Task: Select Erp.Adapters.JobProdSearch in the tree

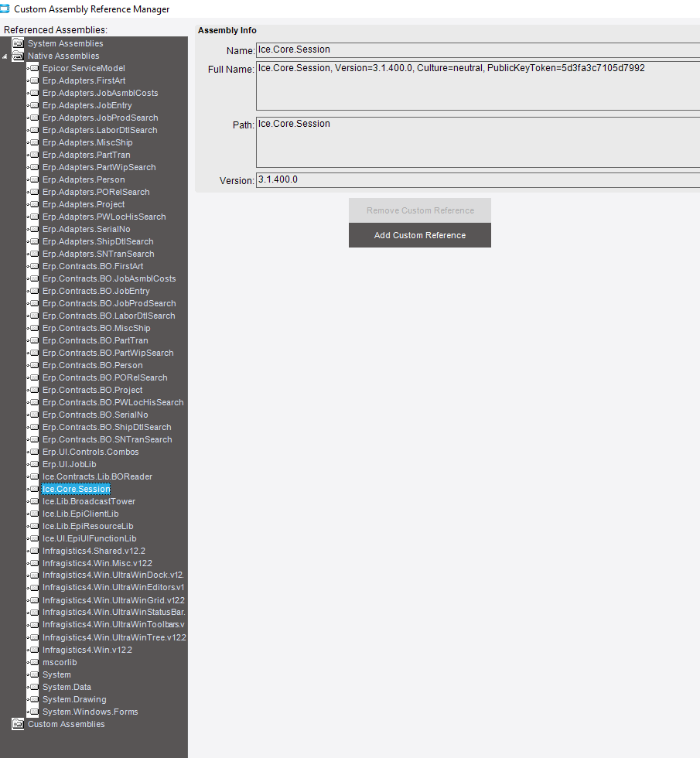Action: click(x=100, y=118)
